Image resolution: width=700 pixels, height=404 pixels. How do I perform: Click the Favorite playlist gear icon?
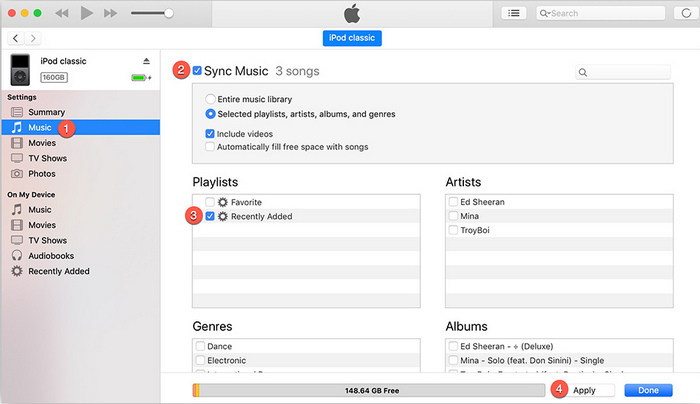click(222, 202)
